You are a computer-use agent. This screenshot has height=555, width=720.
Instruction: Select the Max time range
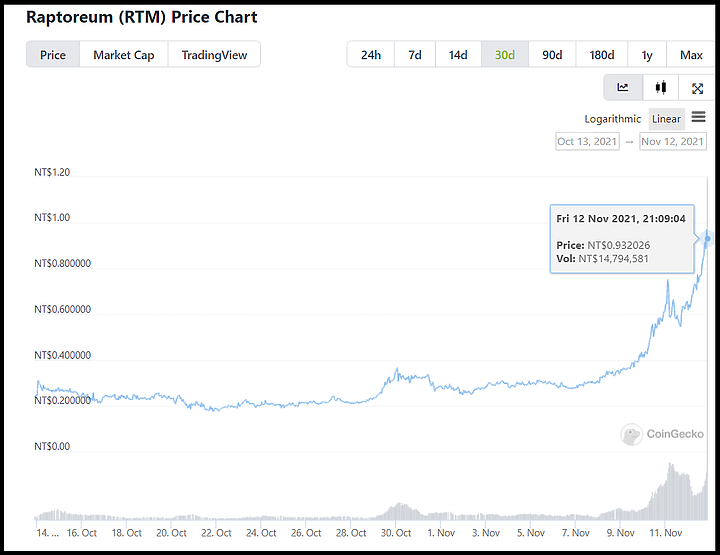click(691, 55)
